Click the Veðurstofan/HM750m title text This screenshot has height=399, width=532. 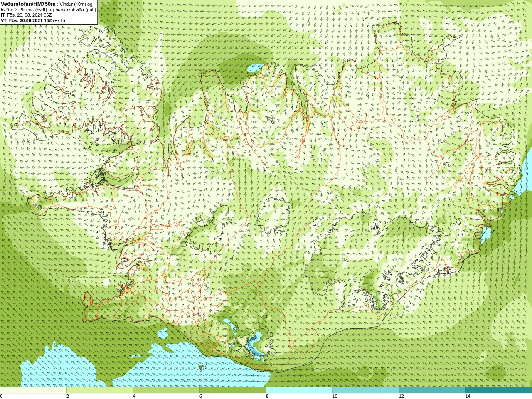pyautogui.click(x=28, y=4)
